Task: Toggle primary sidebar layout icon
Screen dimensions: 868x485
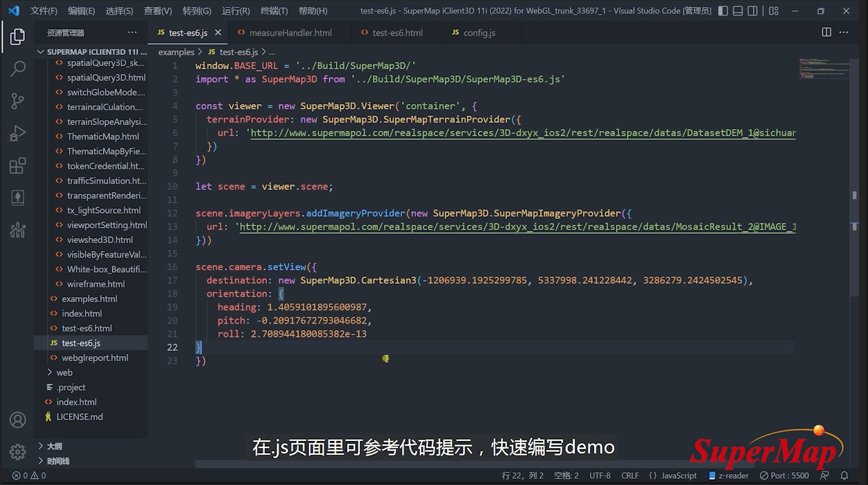Action: coord(723,11)
